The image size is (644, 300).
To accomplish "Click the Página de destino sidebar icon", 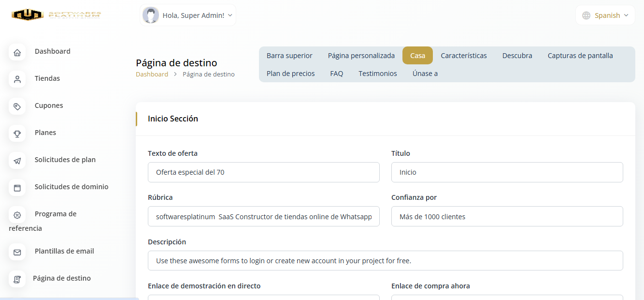I will (x=17, y=279).
